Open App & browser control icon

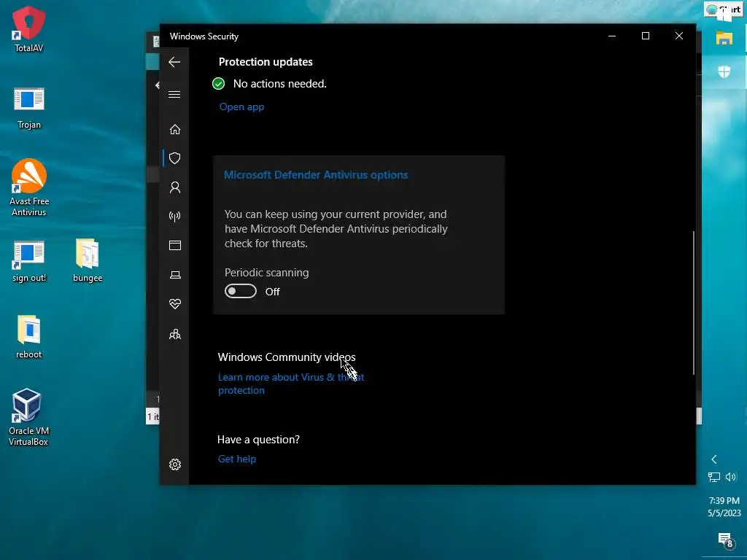pos(175,245)
